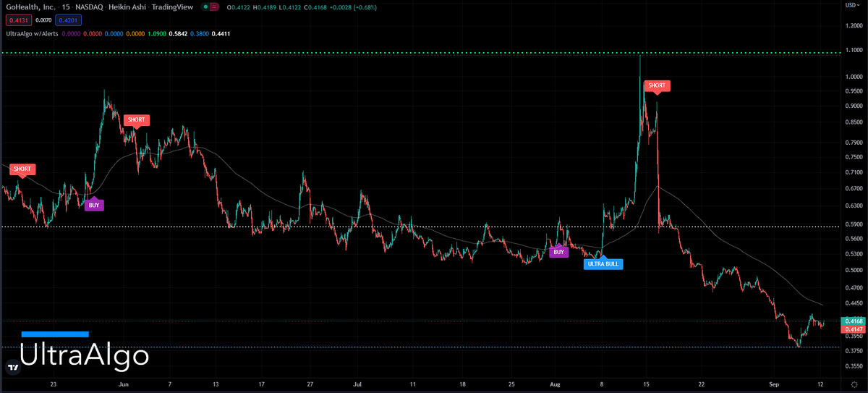Click the Jul date axis label
The height and width of the screenshot is (393, 868).
coord(359,384)
